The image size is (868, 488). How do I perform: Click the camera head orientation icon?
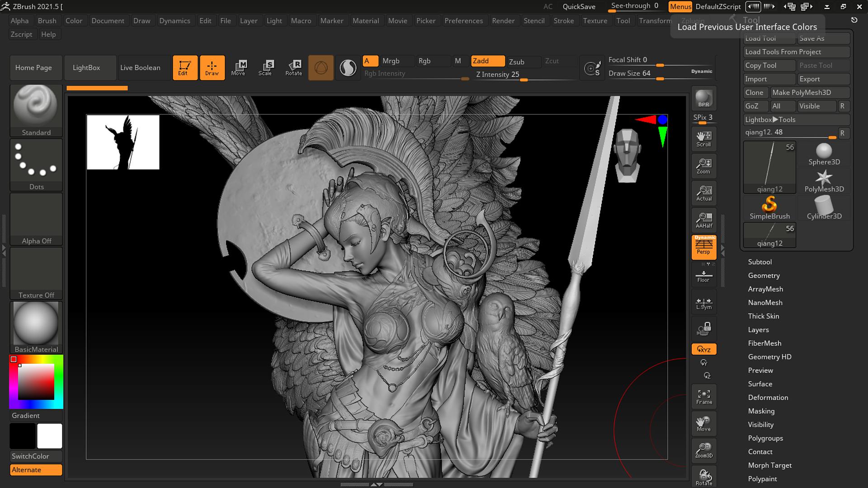click(x=627, y=156)
